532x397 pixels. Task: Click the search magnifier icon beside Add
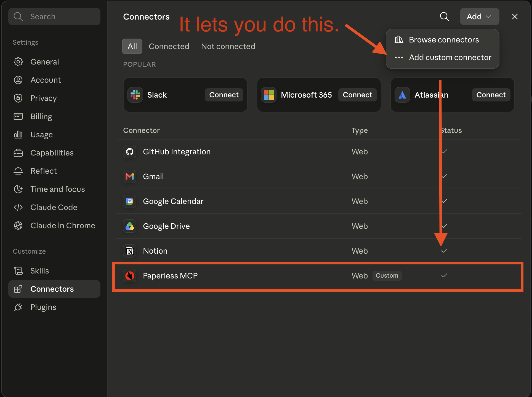click(444, 17)
